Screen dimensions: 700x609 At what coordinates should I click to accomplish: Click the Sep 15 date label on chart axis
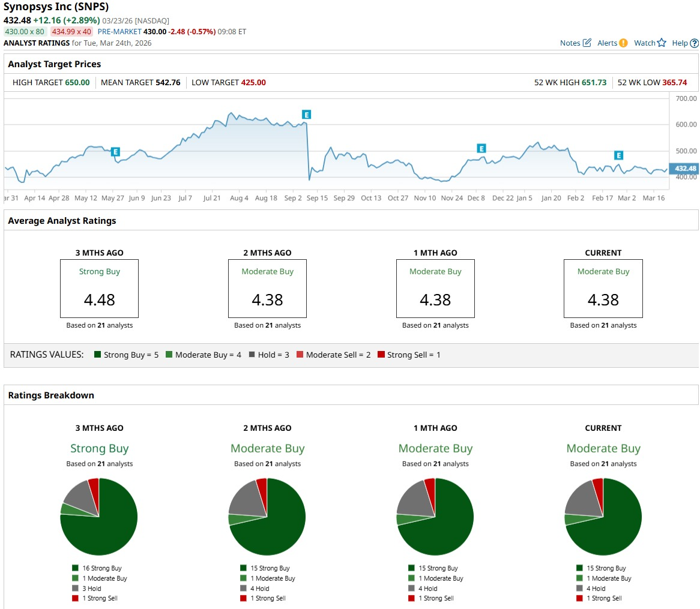click(x=317, y=197)
